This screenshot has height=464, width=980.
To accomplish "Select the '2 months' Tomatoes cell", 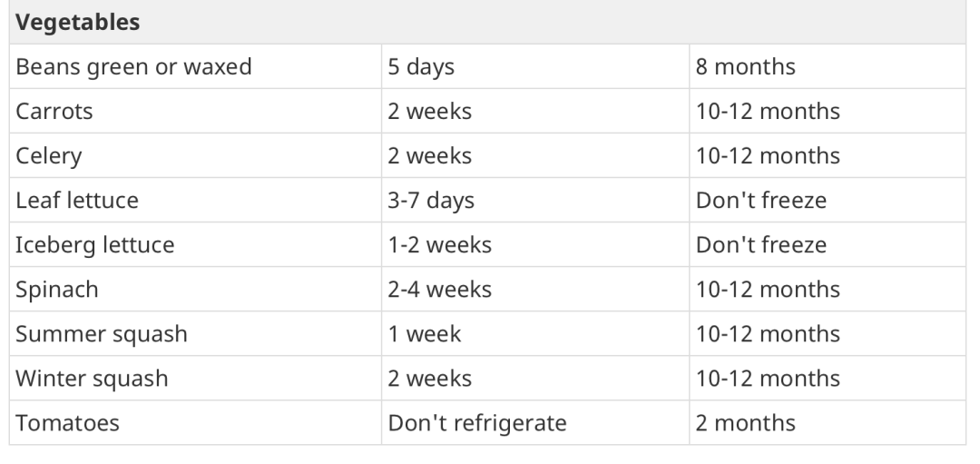I will pos(745,423).
